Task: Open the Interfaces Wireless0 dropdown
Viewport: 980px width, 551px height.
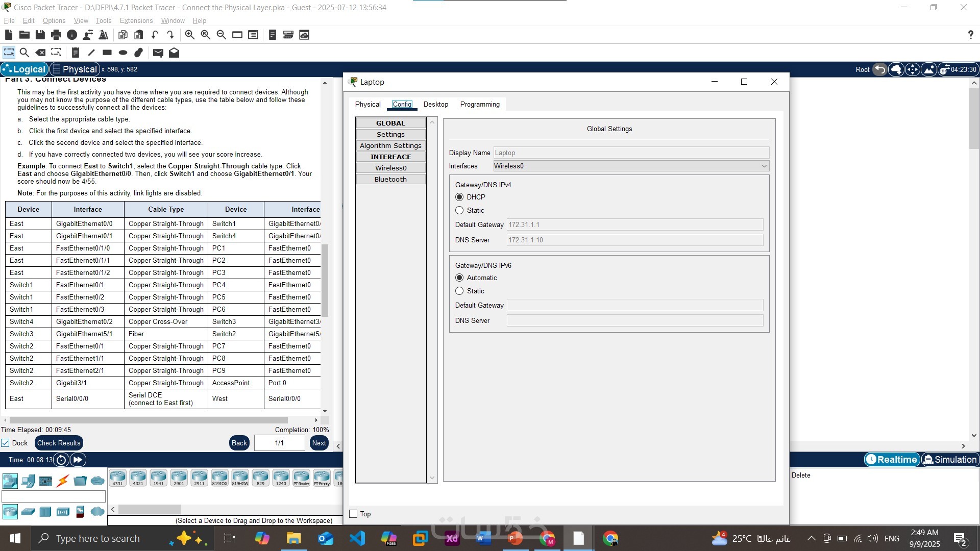Action: 631,166
